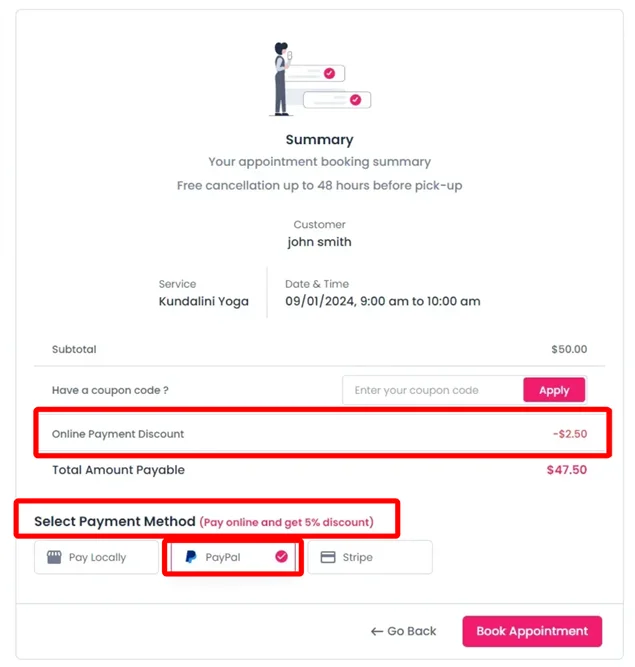Click the Kundalini Yoga service name
The image size is (635, 667).
click(x=203, y=301)
